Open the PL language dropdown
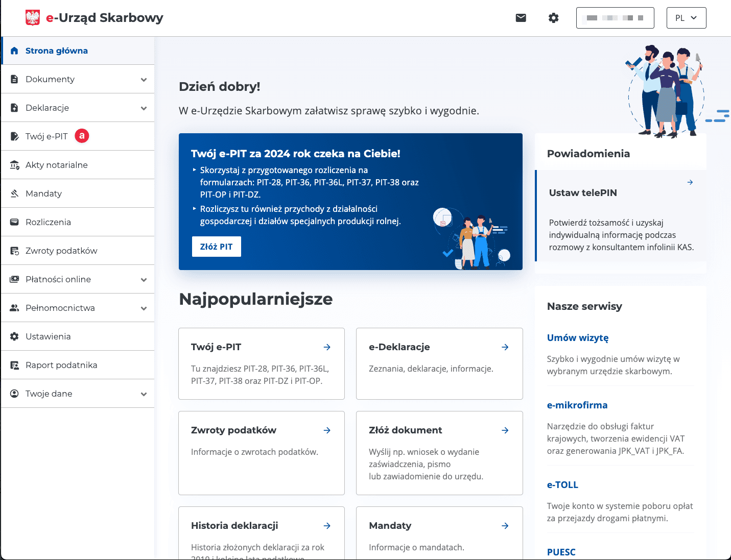The height and width of the screenshot is (560, 731). pyautogui.click(x=686, y=18)
